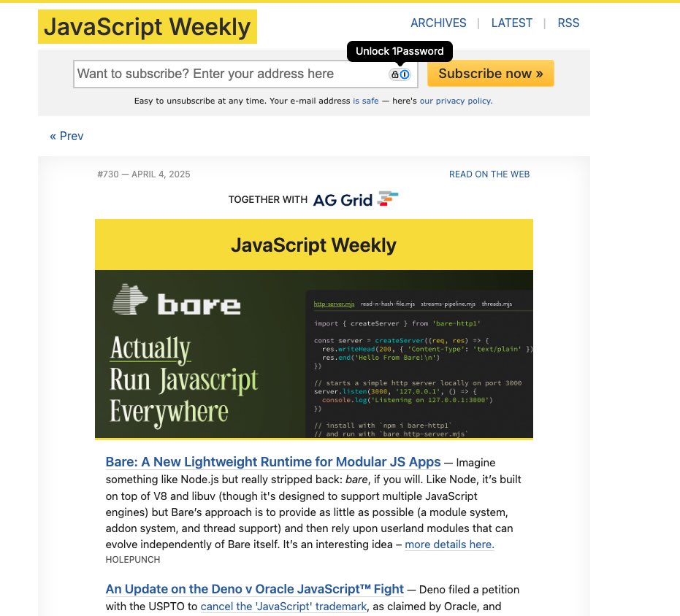Click the yellow JavaScript Weekly newsletter banner

(314, 245)
